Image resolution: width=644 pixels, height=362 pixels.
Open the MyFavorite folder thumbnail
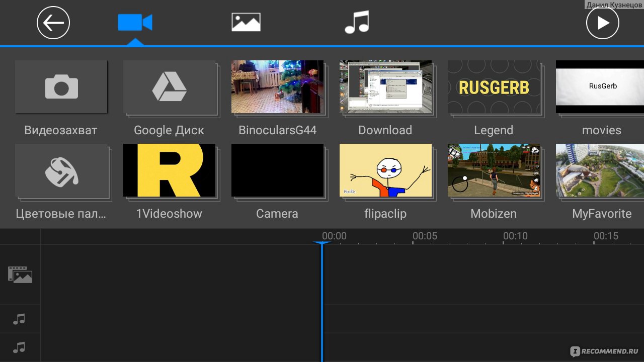pyautogui.click(x=600, y=170)
